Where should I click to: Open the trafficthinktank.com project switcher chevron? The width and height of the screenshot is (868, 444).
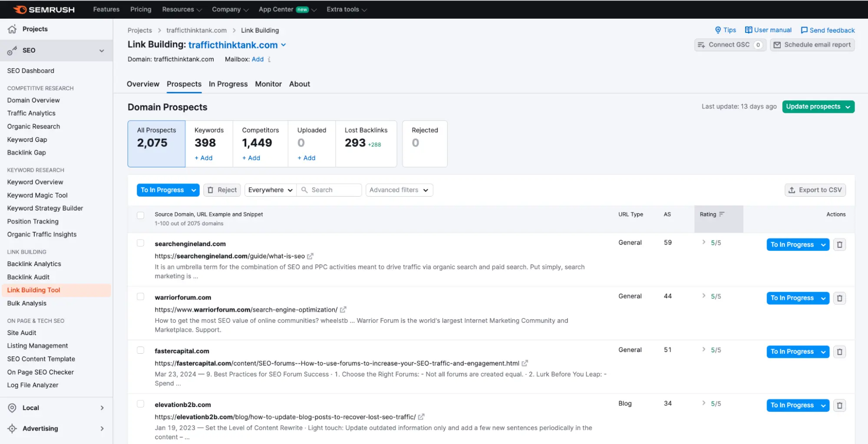coord(284,45)
